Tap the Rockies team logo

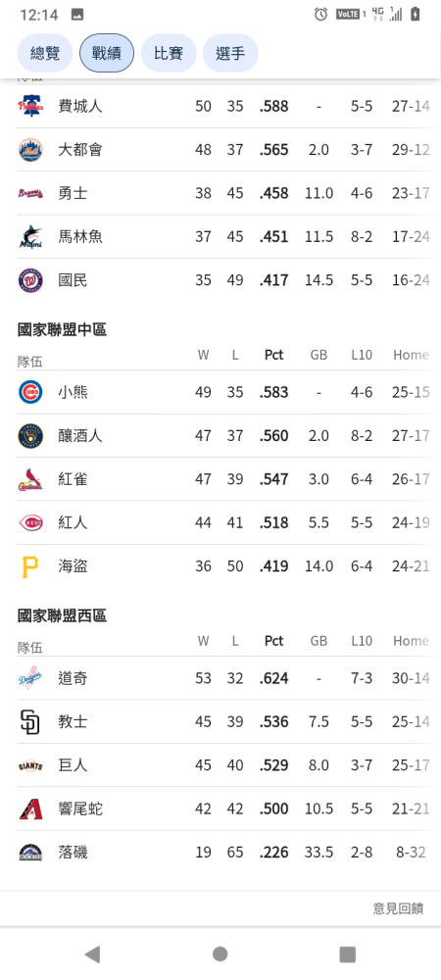[30, 853]
